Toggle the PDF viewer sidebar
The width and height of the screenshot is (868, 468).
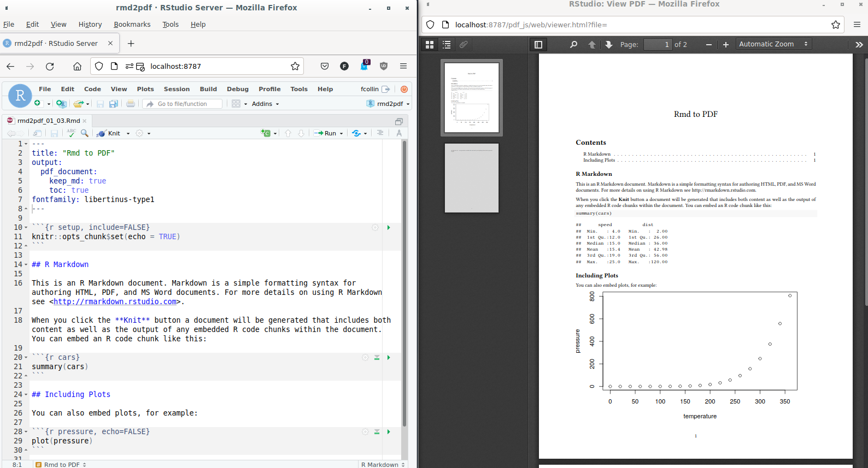(x=538, y=45)
